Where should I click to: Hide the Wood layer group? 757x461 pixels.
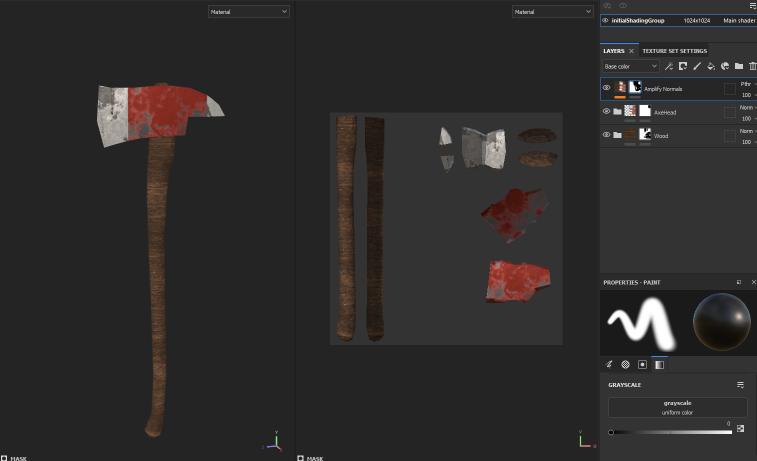(606, 135)
